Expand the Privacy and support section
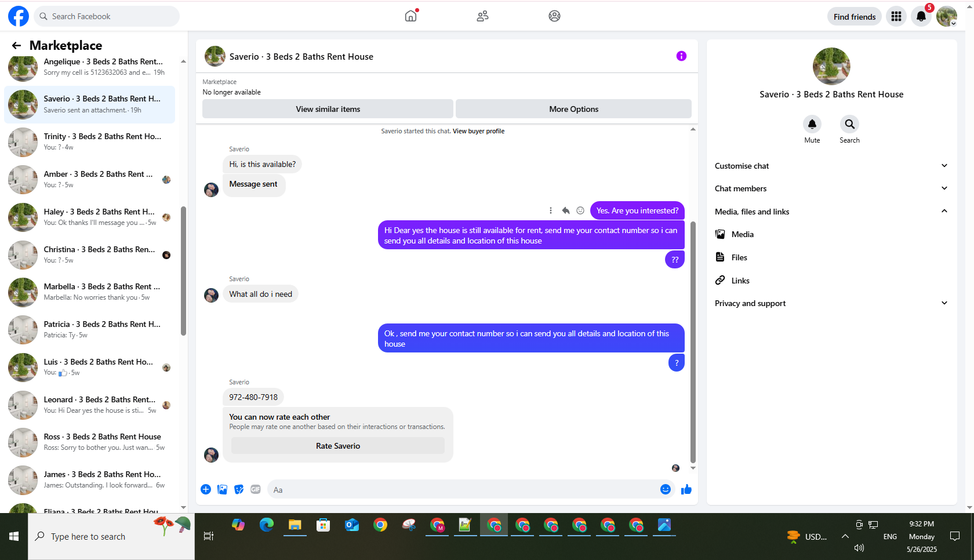 tap(832, 303)
